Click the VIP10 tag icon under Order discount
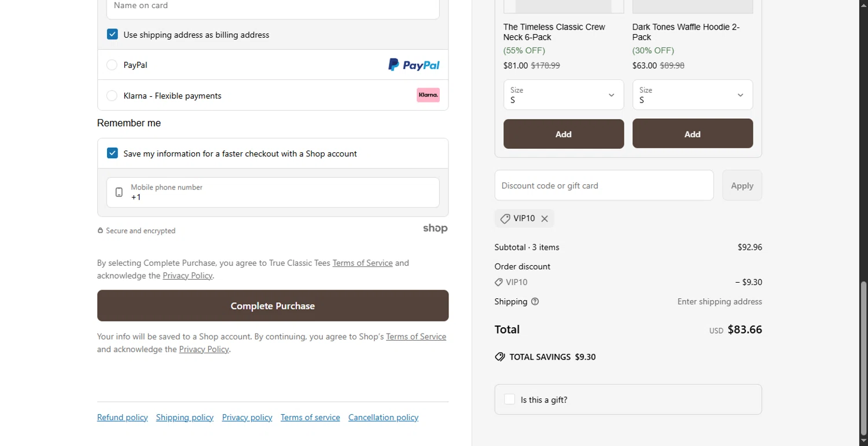This screenshot has width=868, height=446. [x=499, y=282]
